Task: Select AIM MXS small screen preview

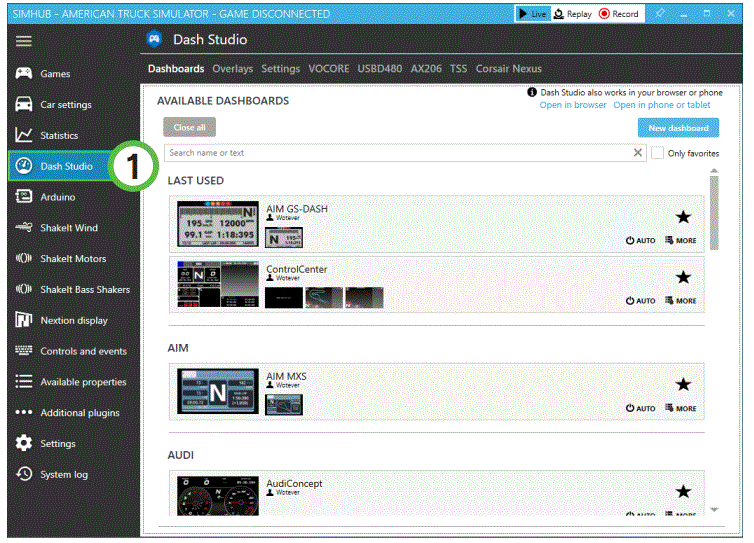Action: [x=284, y=404]
